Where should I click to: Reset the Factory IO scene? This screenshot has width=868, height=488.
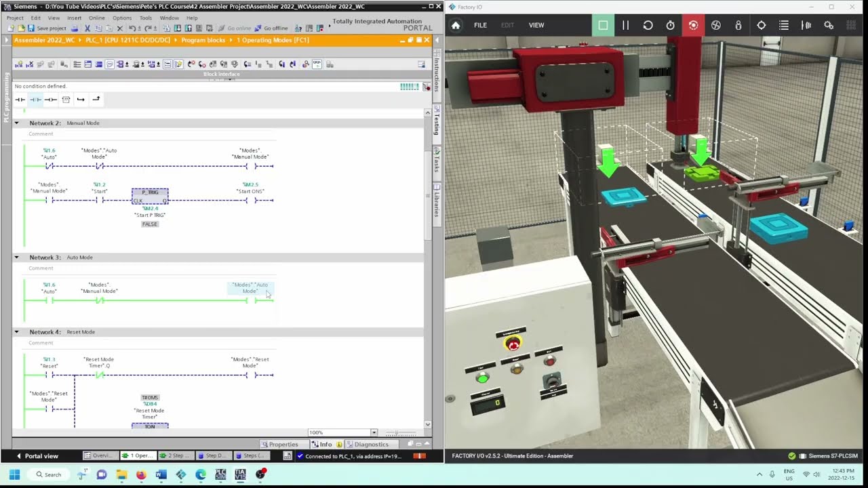pos(648,25)
